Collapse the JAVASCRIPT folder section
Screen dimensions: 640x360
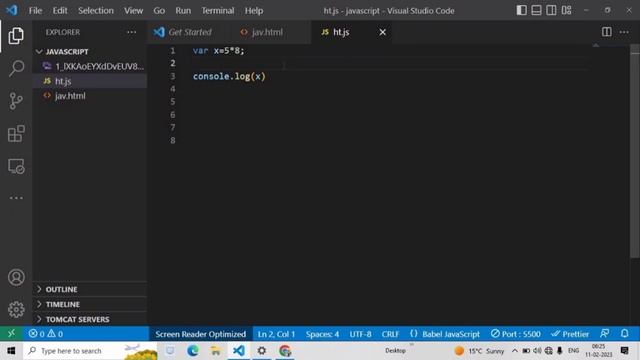point(90,51)
